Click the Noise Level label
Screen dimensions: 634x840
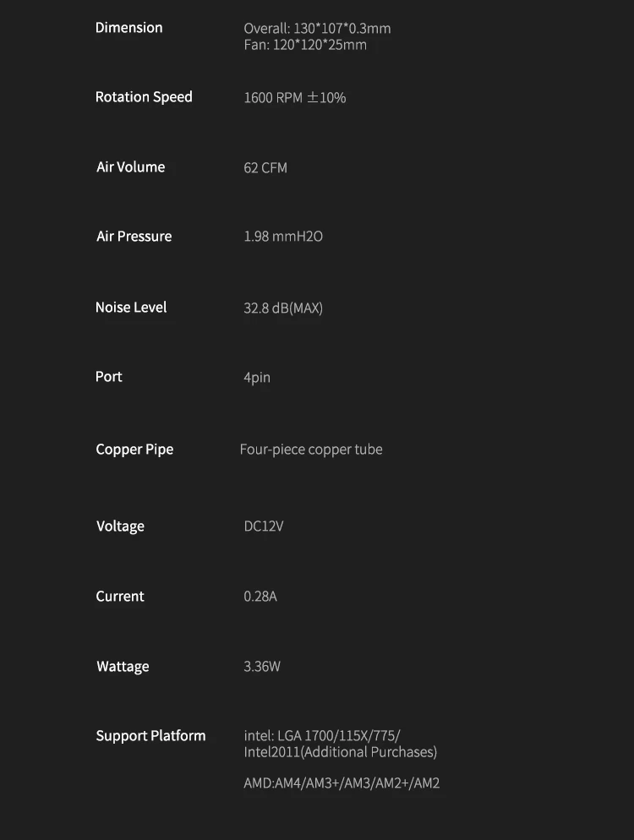(131, 307)
